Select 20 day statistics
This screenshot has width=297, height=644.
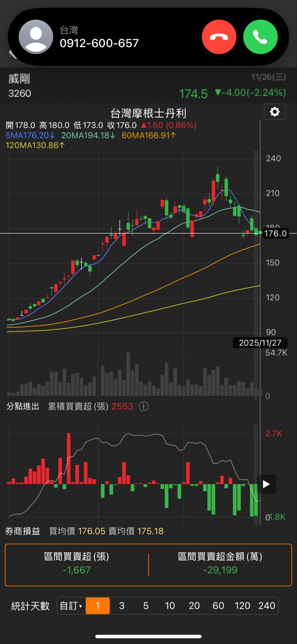pyautogui.click(x=194, y=606)
